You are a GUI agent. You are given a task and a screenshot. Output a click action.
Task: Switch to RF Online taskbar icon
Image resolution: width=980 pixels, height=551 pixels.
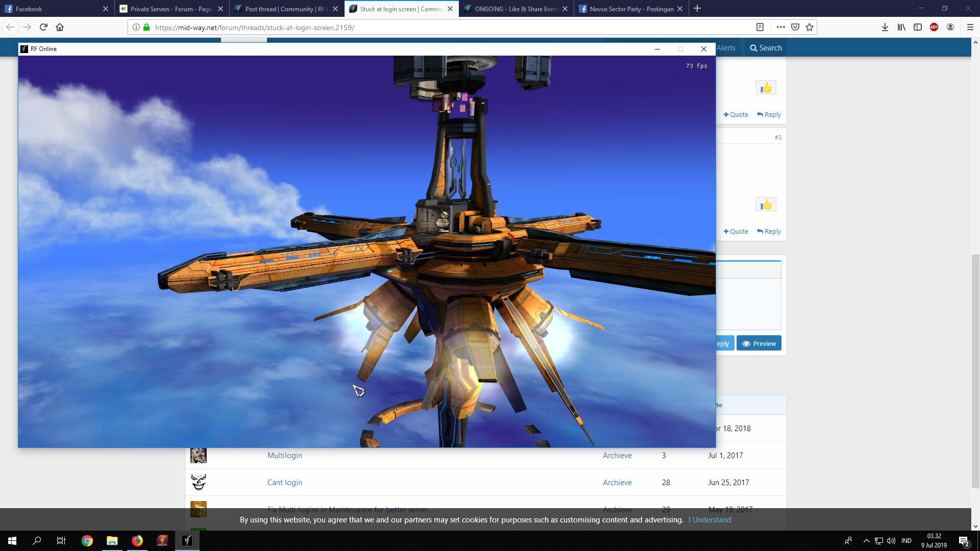(187, 541)
